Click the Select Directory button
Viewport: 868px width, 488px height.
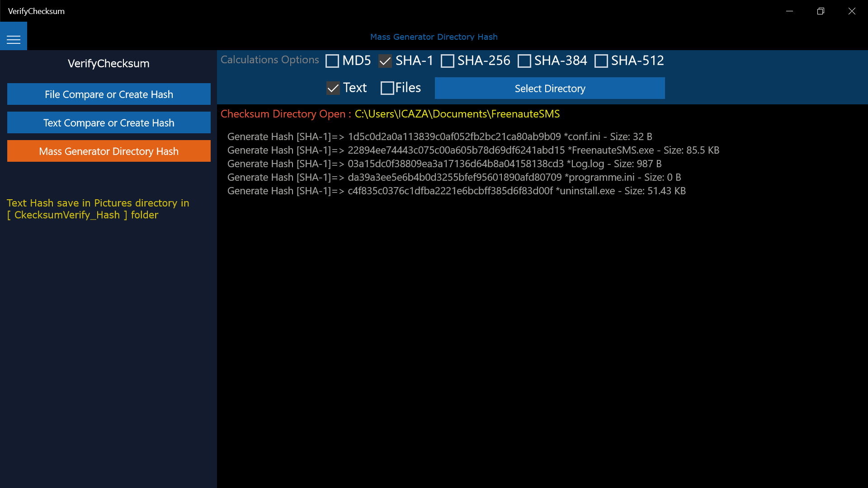click(x=550, y=88)
